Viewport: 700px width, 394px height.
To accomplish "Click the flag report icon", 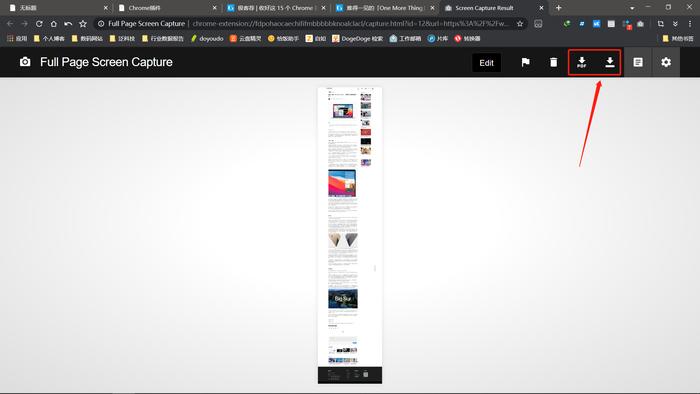I will click(525, 62).
